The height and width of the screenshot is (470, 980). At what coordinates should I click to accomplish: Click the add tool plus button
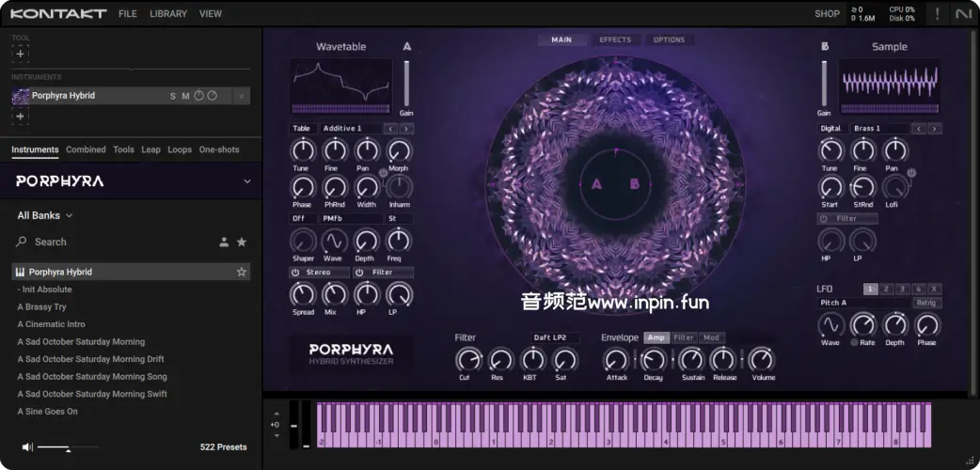[x=21, y=55]
